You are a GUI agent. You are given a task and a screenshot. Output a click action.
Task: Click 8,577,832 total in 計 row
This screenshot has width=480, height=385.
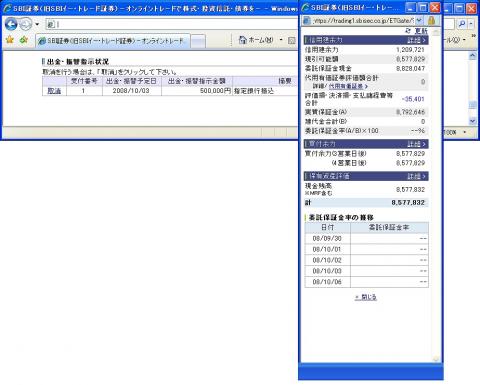point(408,202)
